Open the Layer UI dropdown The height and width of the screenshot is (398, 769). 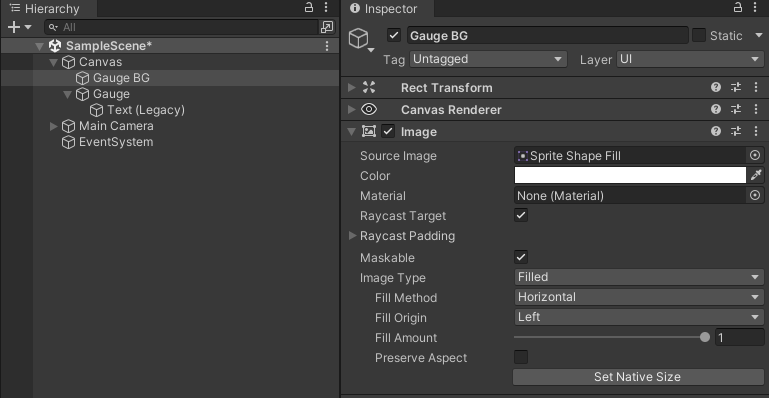pyautogui.click(x=690, y=59)
